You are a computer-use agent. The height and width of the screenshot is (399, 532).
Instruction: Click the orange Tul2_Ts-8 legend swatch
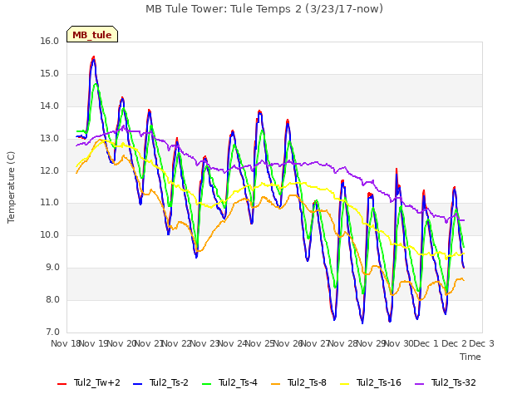coord(275,384)
